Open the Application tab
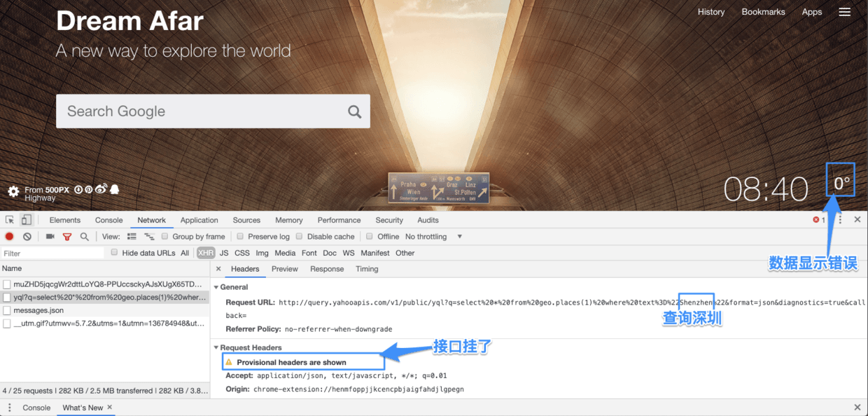Image resolution: width=868 pixels, height=416 pixels. click(199, 220)
